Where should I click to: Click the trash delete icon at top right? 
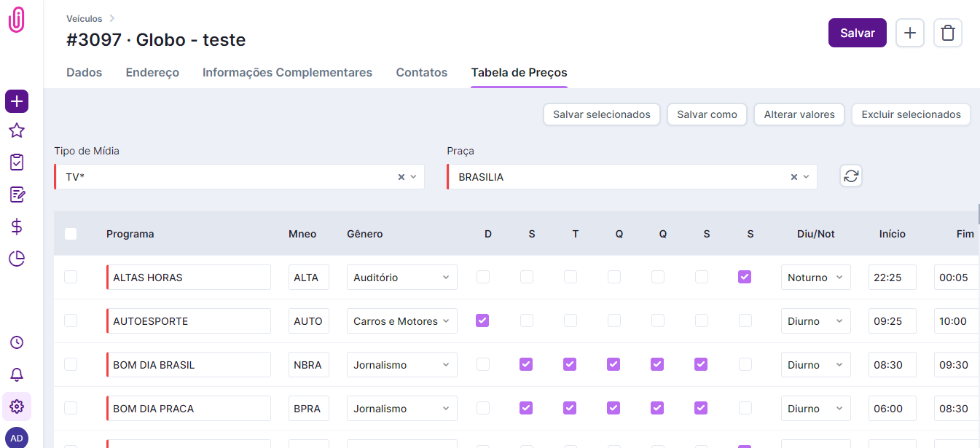(947, 33)
